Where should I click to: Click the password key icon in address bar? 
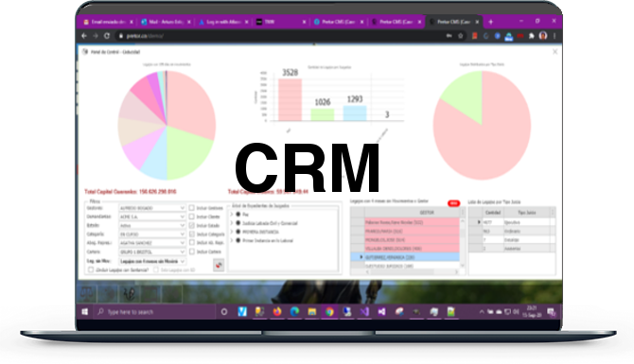click(449, 36)
